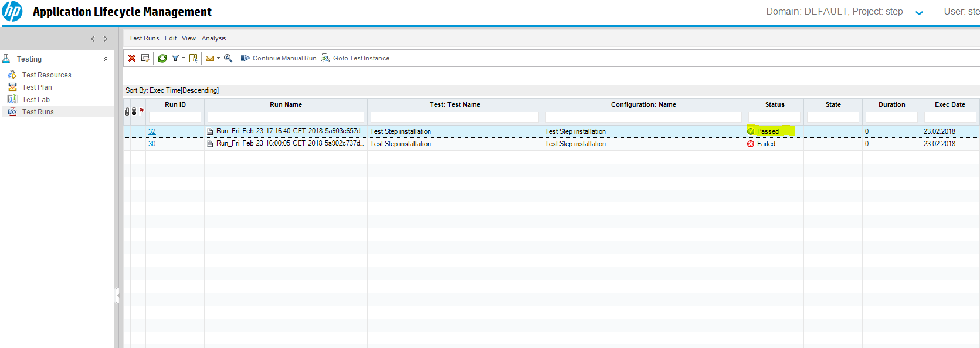Click the Duration filter field
Image resolution: width=980 pixels, height=348 pixels.
(891, 117)
